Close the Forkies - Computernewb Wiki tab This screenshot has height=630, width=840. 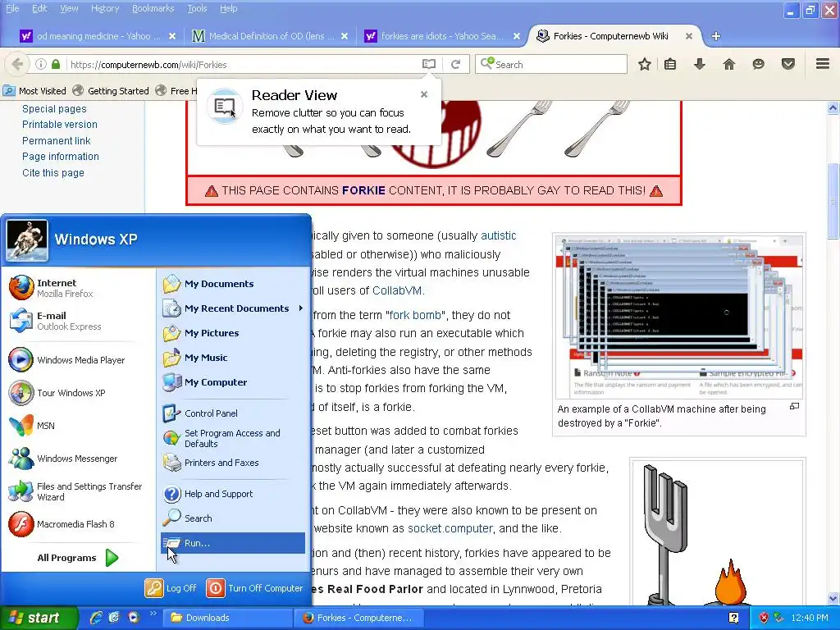689,36
